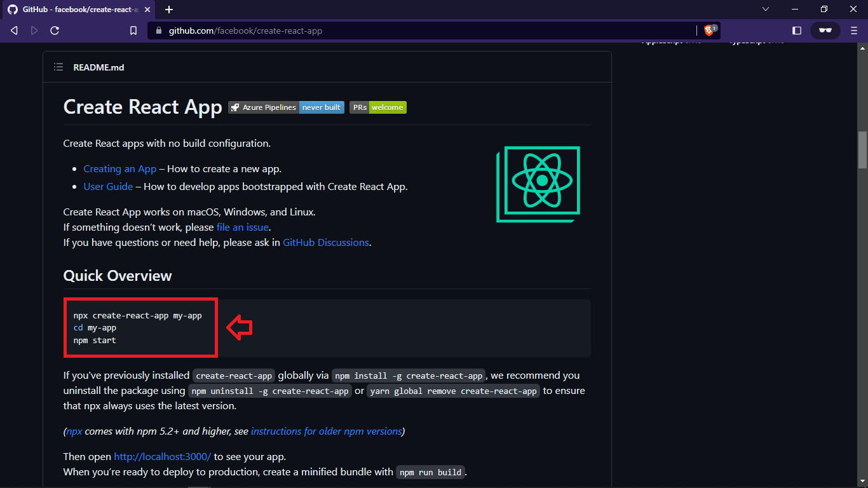Expand the tab search chevron in the title bar

(x=766, y=9)
